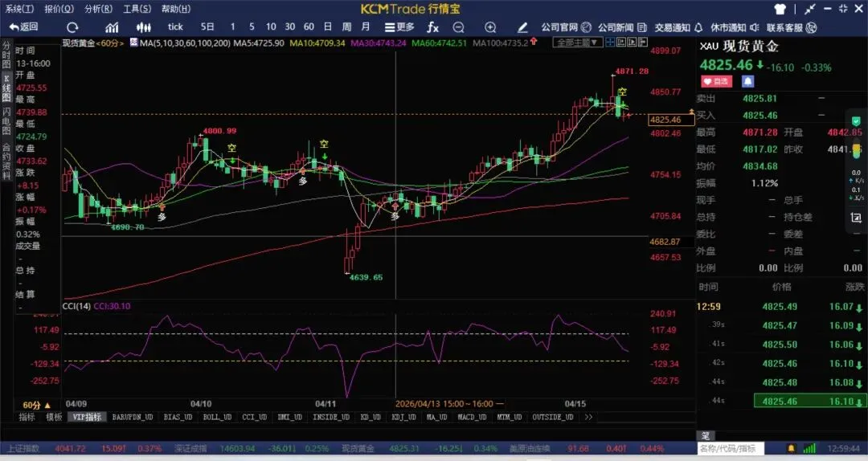Open the shirt skin theme icon
The height and width of the screenshot is (461, 868).
click(x=780, y=9)
